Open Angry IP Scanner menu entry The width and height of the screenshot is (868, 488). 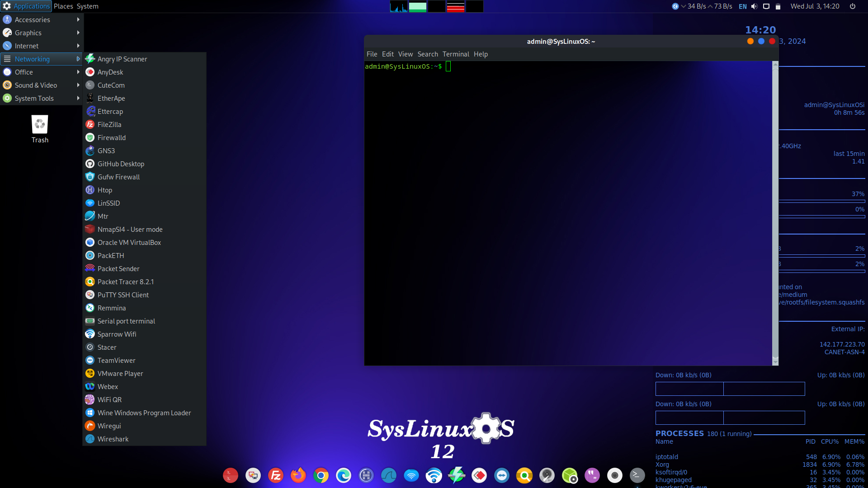(144, 59)
